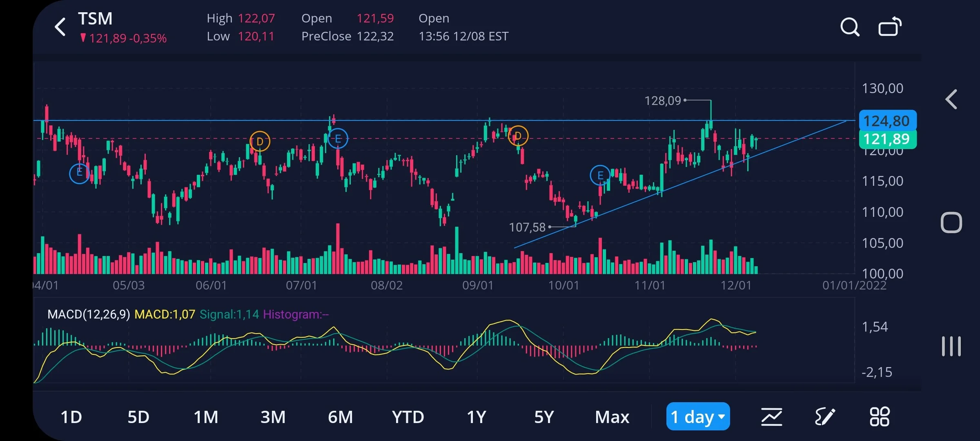Open the search magnifier icon
This screenshot has width=980, height=441.
pyautogui.click(x=850, y=27)
